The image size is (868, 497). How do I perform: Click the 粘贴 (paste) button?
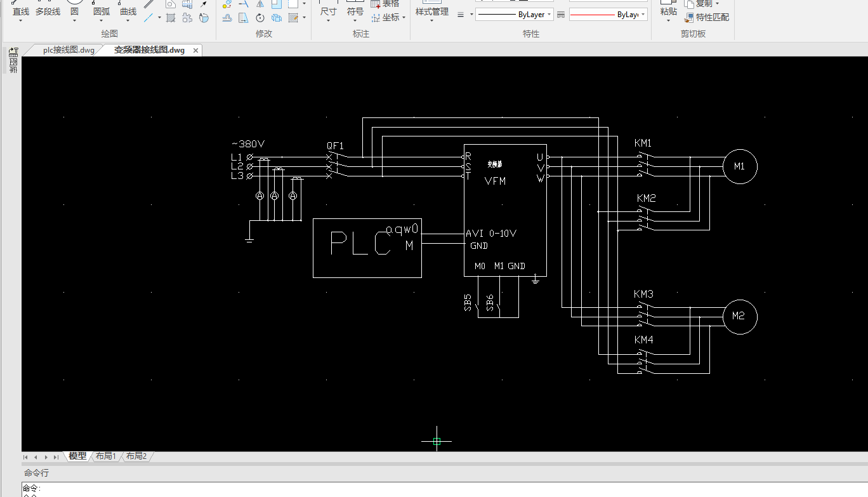[668, 11]
